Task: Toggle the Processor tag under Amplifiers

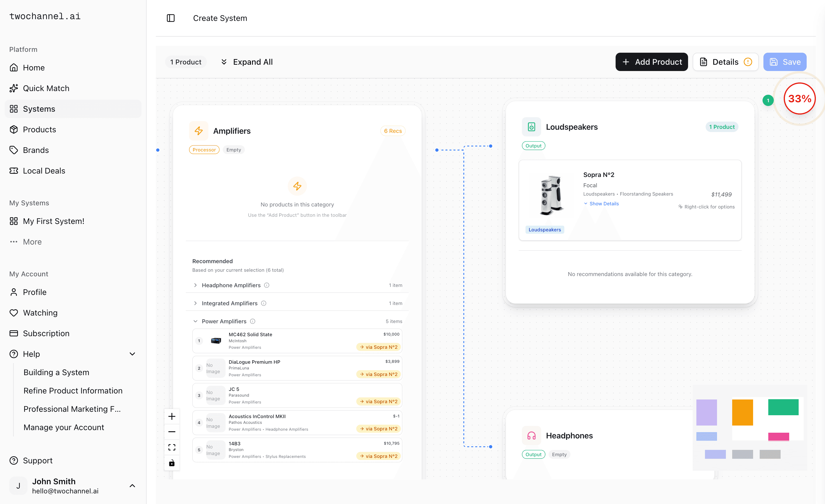Action: pos(204,149)
